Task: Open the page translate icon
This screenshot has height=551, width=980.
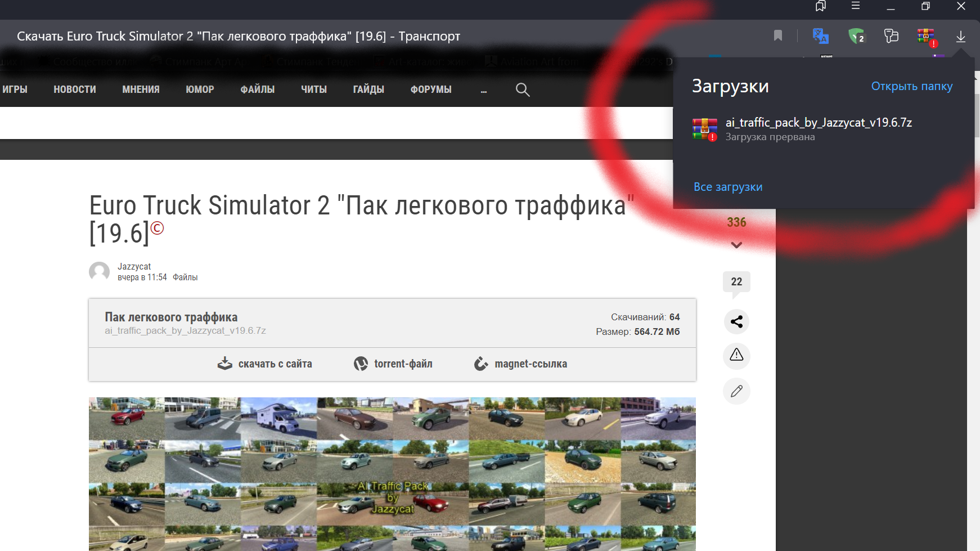Action: [x=820, y=36]
